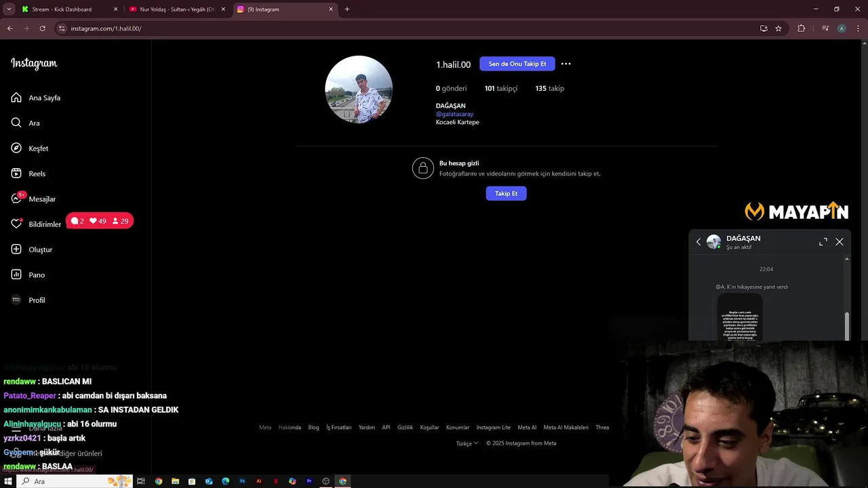Open İş Fırsatları footer link
The image size is (868, 488).
coord(339,428)
